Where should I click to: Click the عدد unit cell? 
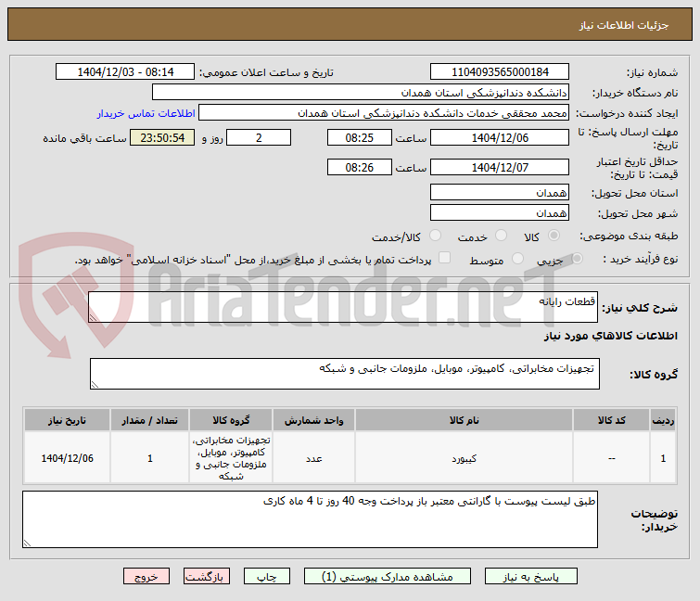coord(313,458)
